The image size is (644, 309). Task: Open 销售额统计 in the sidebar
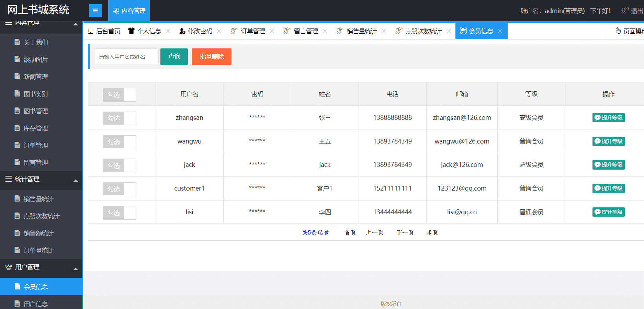click(41, 233)
